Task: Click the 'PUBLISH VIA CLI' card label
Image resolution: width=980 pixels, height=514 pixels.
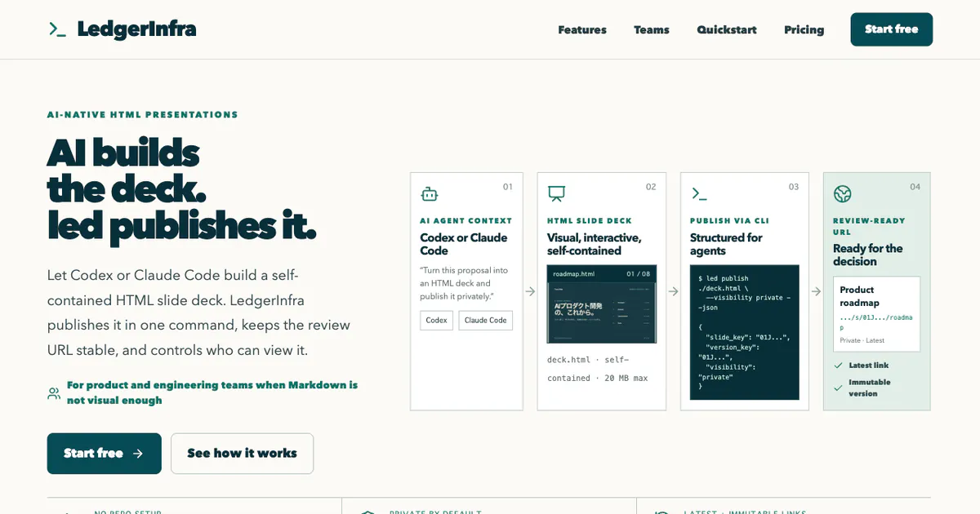Action: click(730, 221)
